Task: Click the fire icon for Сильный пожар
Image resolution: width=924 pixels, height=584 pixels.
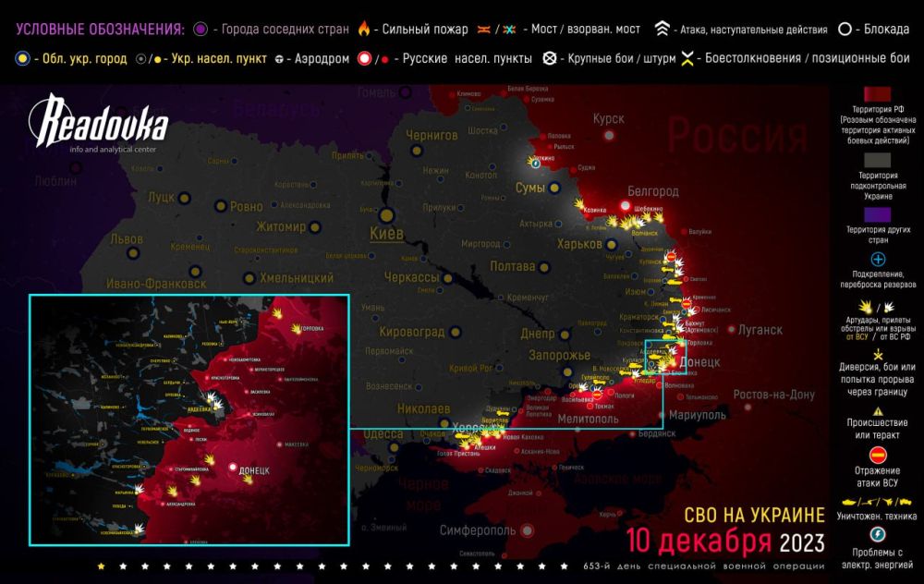Action: point(364,29)
